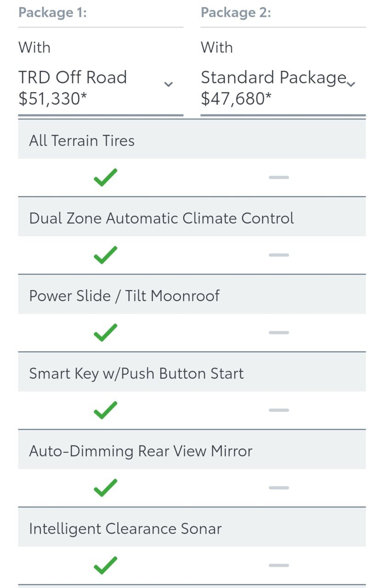The image size is (384, 588).
Task: Click the chevron next to TRD Off Road
Action: click(169, 84)
